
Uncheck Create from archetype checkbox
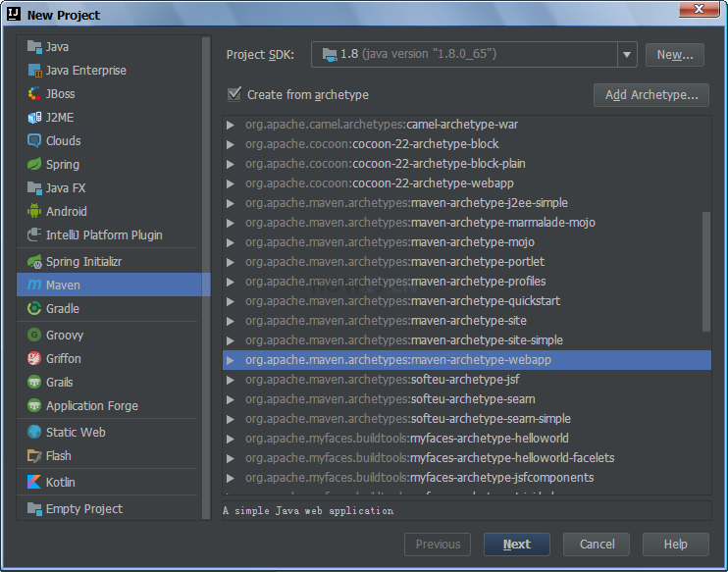pyautogui.click(x=234, y=94)
